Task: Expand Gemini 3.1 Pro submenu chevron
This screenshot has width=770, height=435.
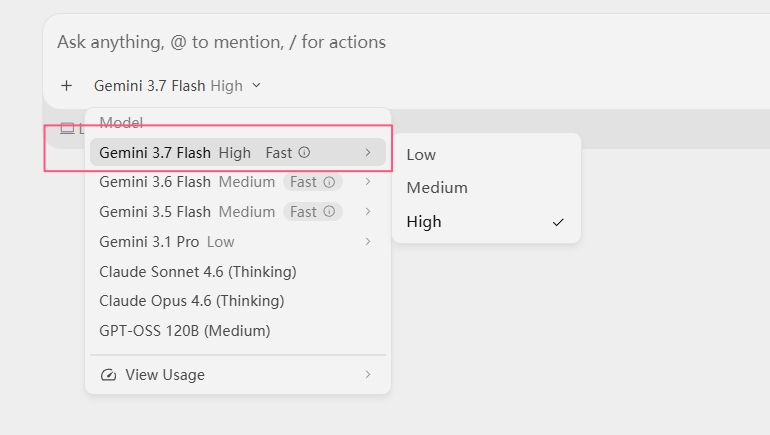Action: tap(368, 242)
